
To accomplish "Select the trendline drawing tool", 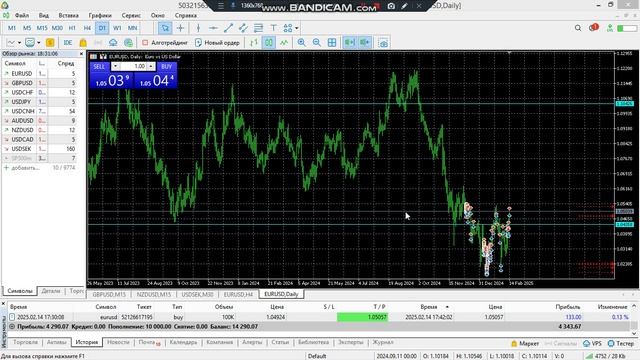I will [x=228, y=28].
